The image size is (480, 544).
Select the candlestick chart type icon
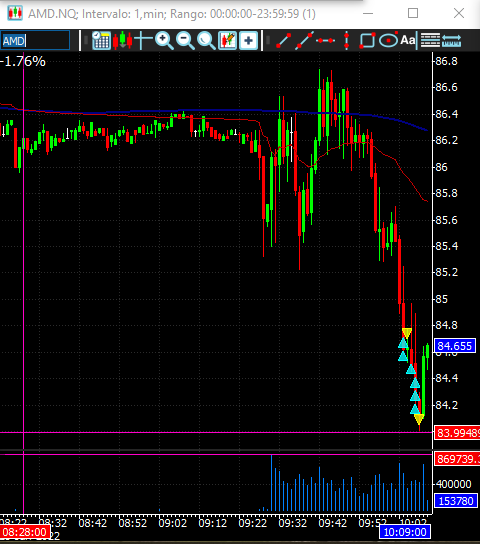tap(122, 40)
